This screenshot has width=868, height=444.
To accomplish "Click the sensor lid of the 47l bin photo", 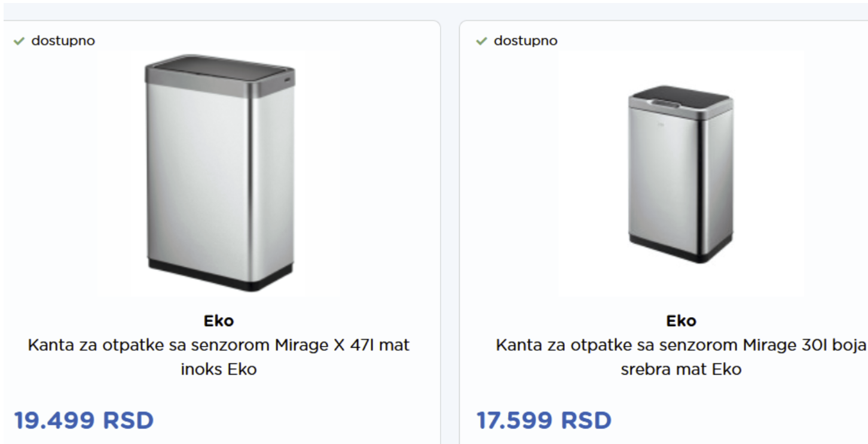I will 219,68.
